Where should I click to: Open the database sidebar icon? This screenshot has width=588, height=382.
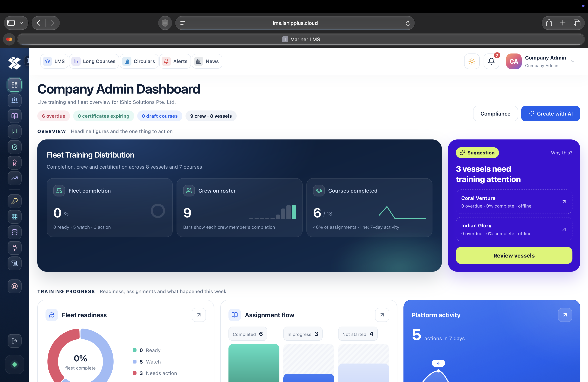pos(15,232)
